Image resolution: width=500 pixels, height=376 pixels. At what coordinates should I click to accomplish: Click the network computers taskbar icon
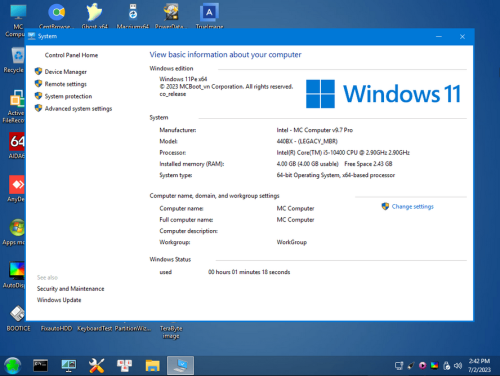click(124, 366)
